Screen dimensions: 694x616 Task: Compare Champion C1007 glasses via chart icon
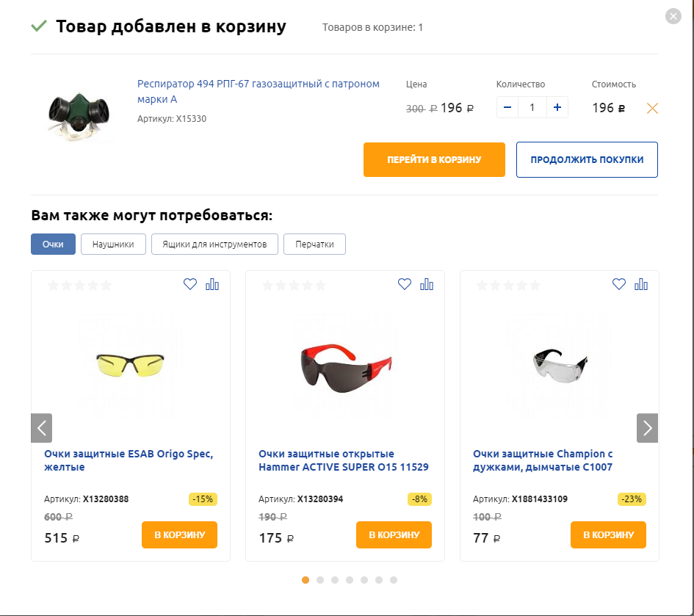click(641, 284)
